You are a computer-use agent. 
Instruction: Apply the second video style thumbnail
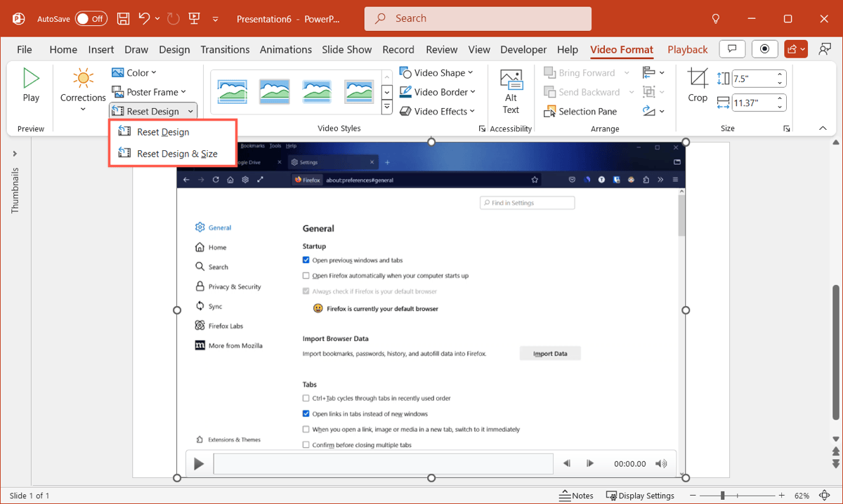275,91
